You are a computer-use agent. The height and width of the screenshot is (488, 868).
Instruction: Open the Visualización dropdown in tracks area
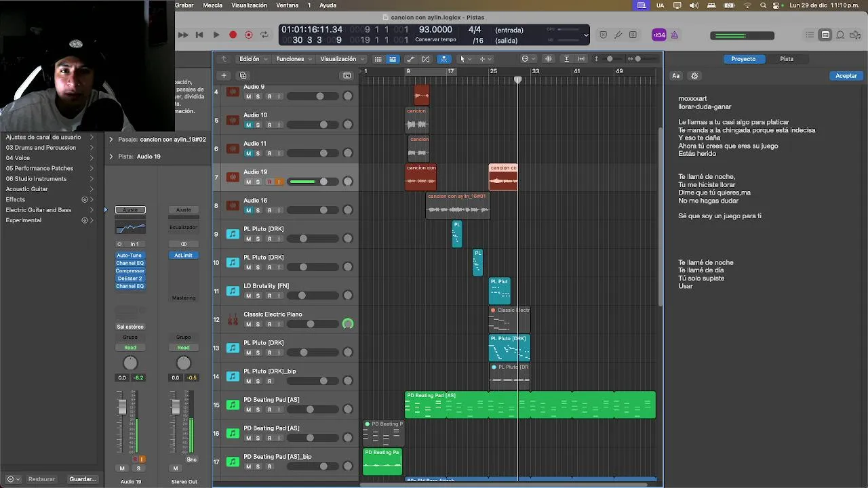click(x=342, y=59)
